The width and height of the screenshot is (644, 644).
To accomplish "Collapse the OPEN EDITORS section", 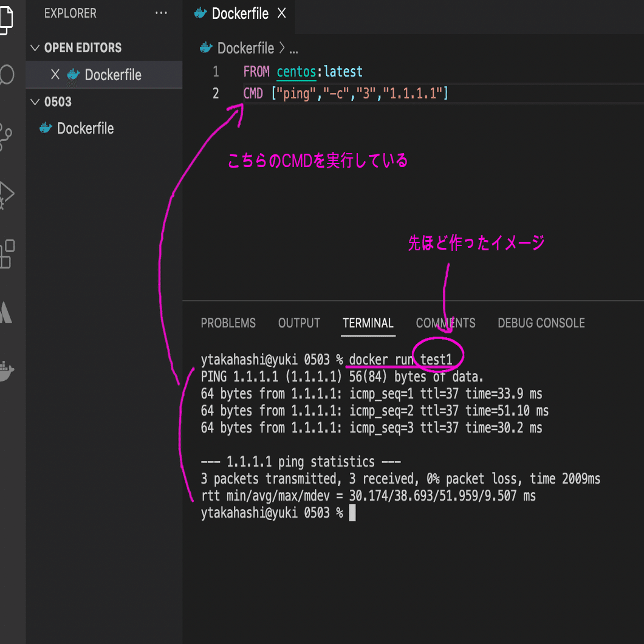I will point(35,47).
